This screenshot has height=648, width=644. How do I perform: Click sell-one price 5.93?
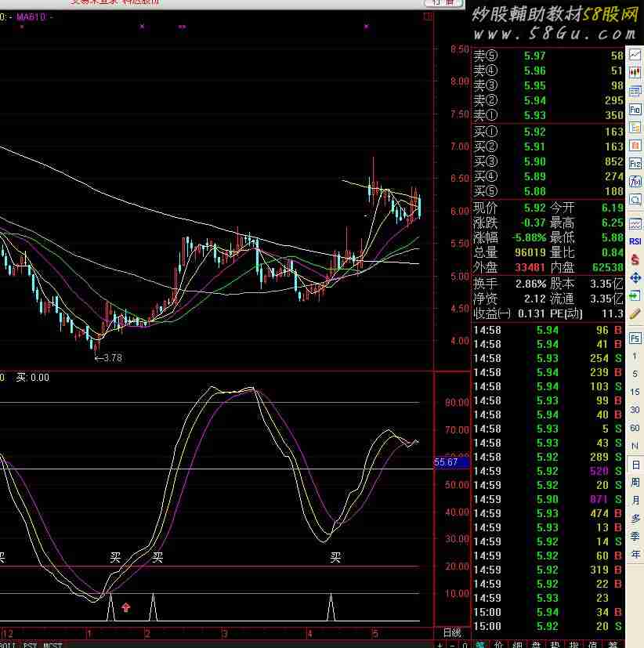(x=535, y=115)
